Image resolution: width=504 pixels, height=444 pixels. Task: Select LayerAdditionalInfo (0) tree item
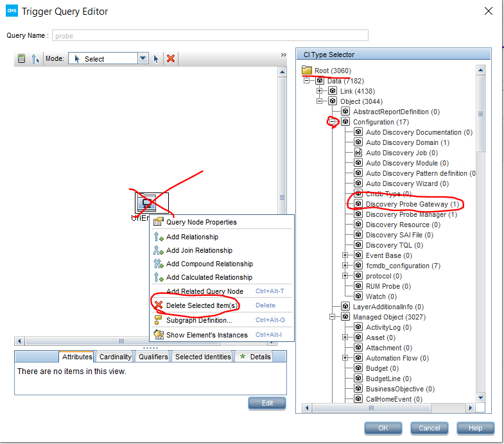[x=388, y=307]
